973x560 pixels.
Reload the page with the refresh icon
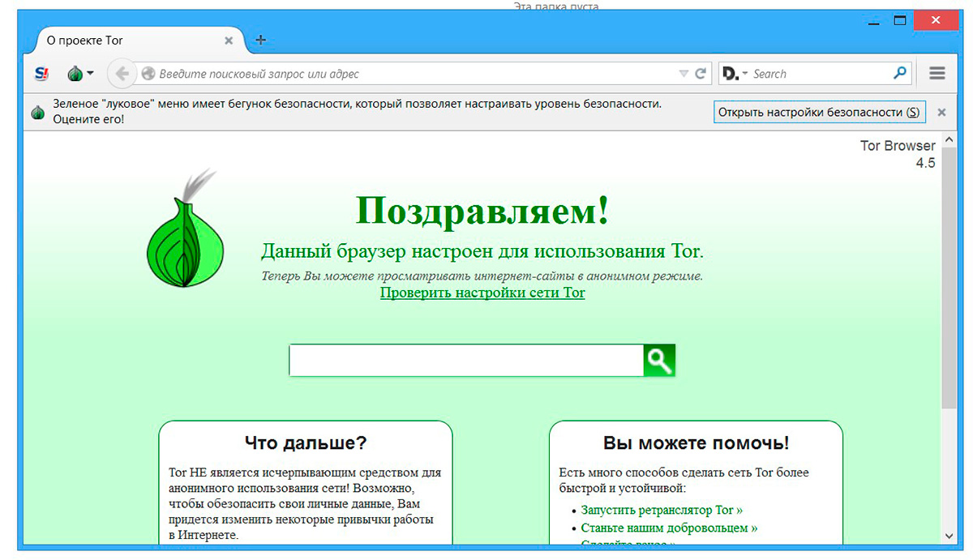pos(700,73)
